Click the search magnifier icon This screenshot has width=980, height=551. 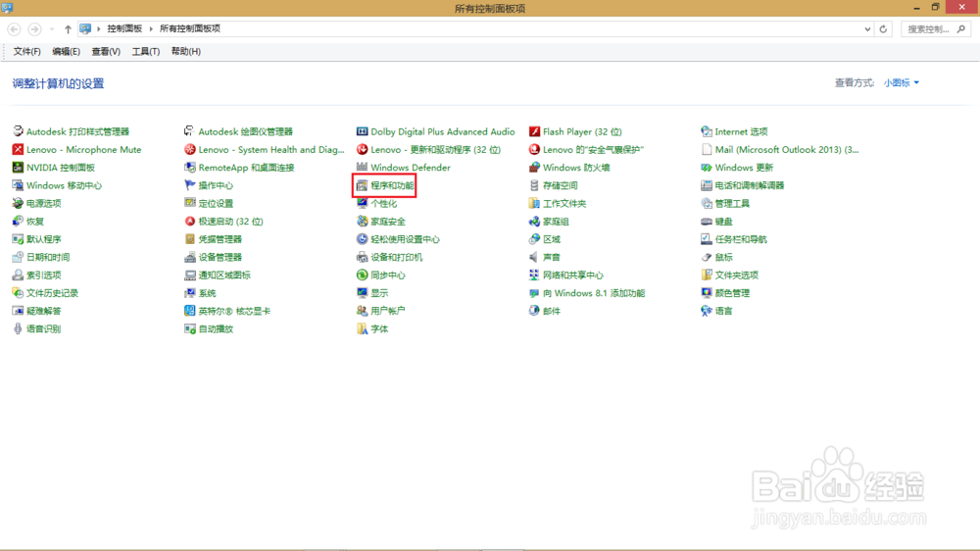click(961, 28)
